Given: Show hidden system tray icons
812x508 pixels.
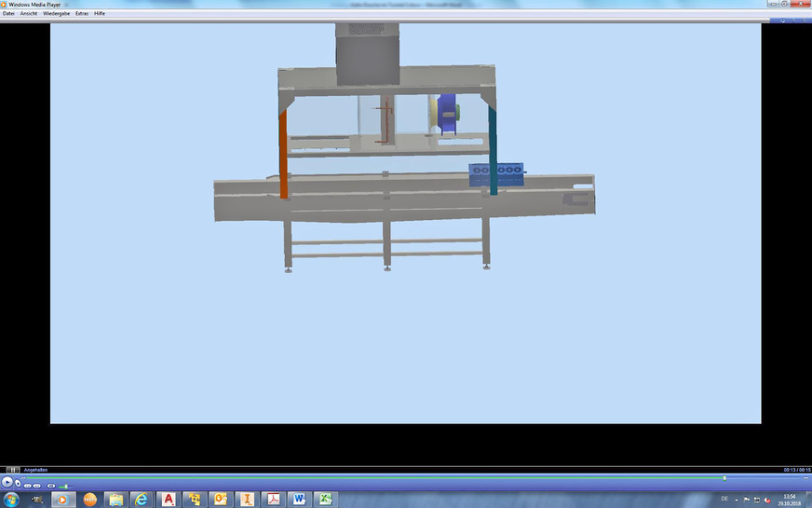Looking at the screenshot, I should click(735, 500).
